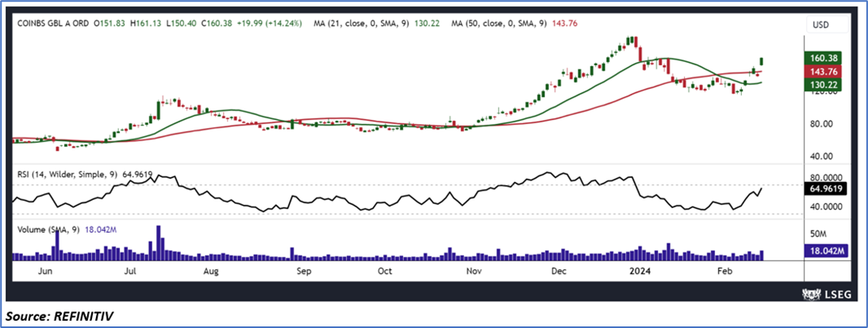Click the Source: REFINITIV caption
Viewport: 868px width, 328px height.
60,316
